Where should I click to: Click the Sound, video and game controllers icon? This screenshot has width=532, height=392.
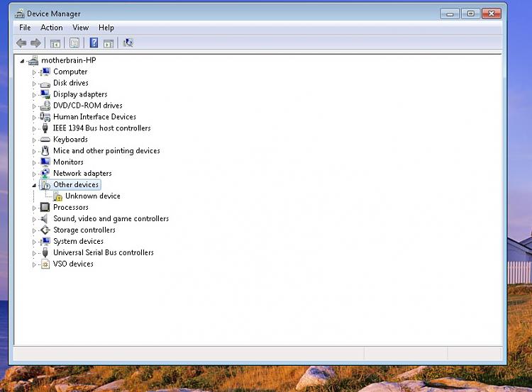pos(45,219)
